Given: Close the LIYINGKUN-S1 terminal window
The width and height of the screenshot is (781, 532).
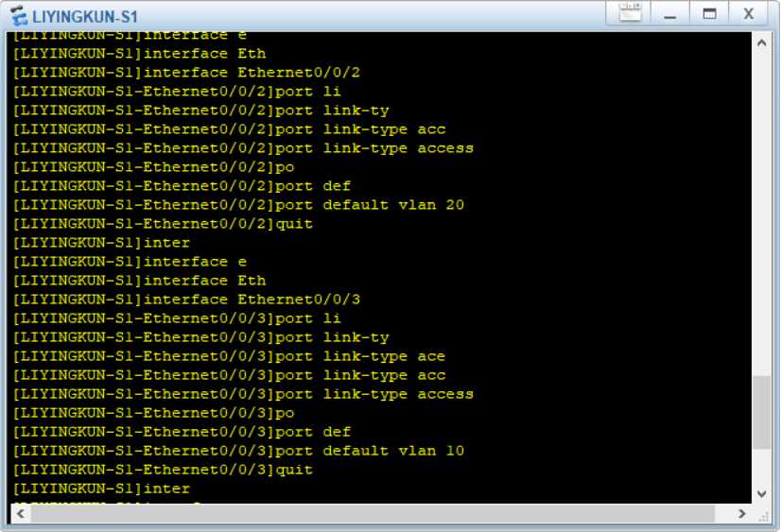Looking at the screenshot, I should point(748,14).
